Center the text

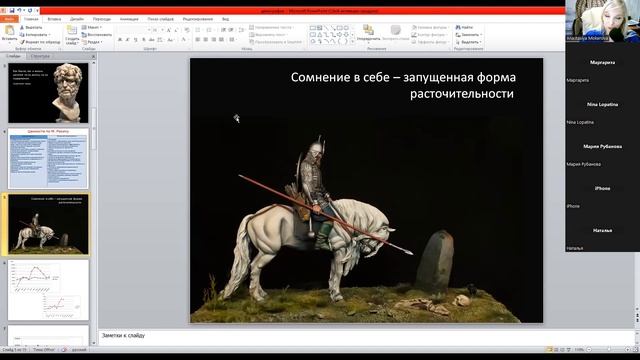coord(205,40)
